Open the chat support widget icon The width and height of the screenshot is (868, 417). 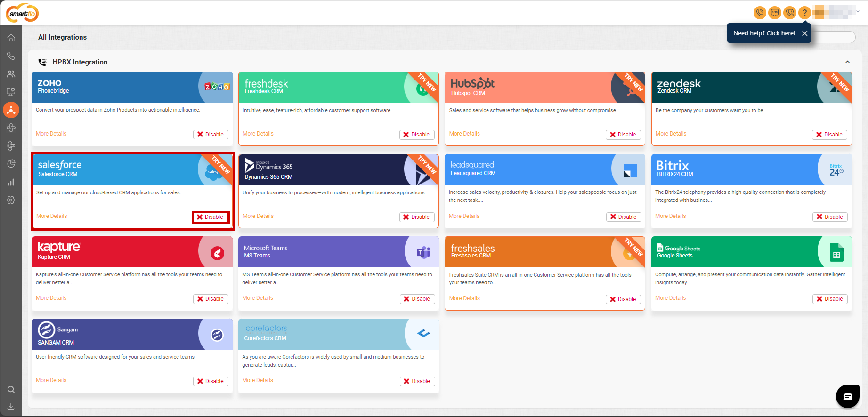848,396
